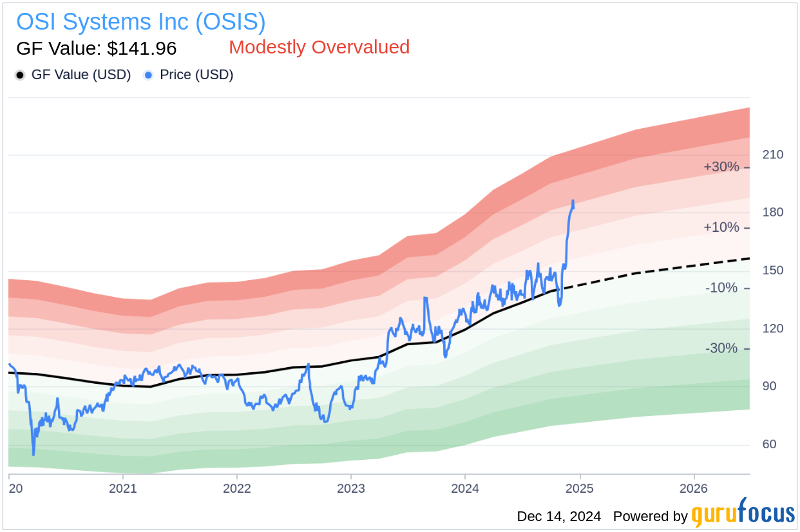Click the Modestly Overvalued status text
Image resolution: width=800 pixels, height=532 pixels.
tap(318, 47)
